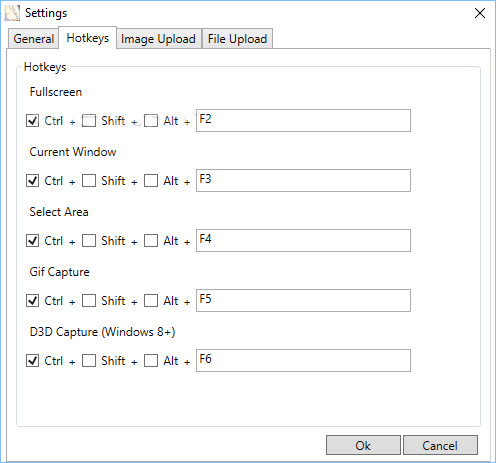Enable Alt for D3D Capture hotkey
The image size is (496, 463).
(151, 360)
